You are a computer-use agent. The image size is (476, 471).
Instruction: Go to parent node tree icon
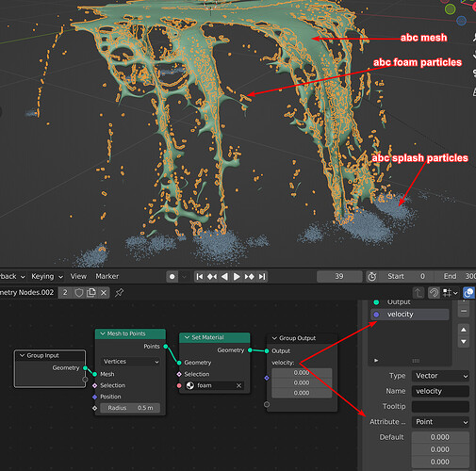tap(419, 293)
